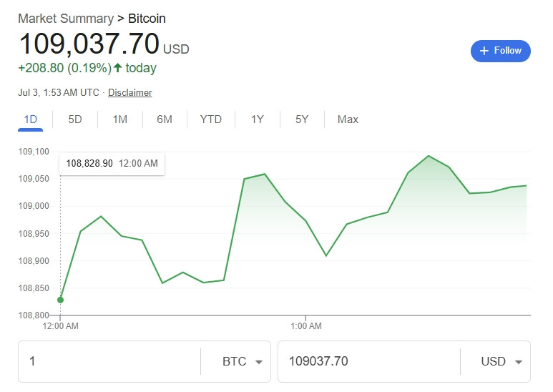This screenshot has height=392, width=553.
Task: Switch to the 1D chart tab
Action: coord(30,119)
